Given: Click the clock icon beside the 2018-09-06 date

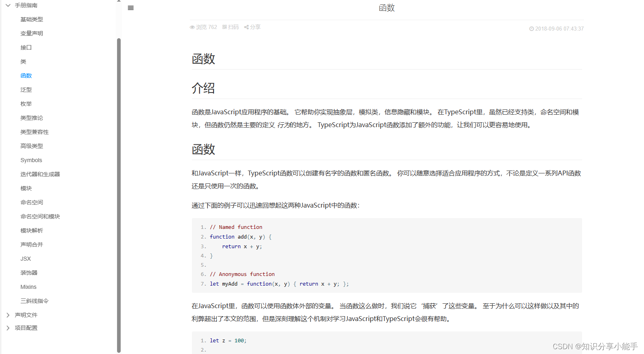Looking at the screenshot, I should [531, 29].
